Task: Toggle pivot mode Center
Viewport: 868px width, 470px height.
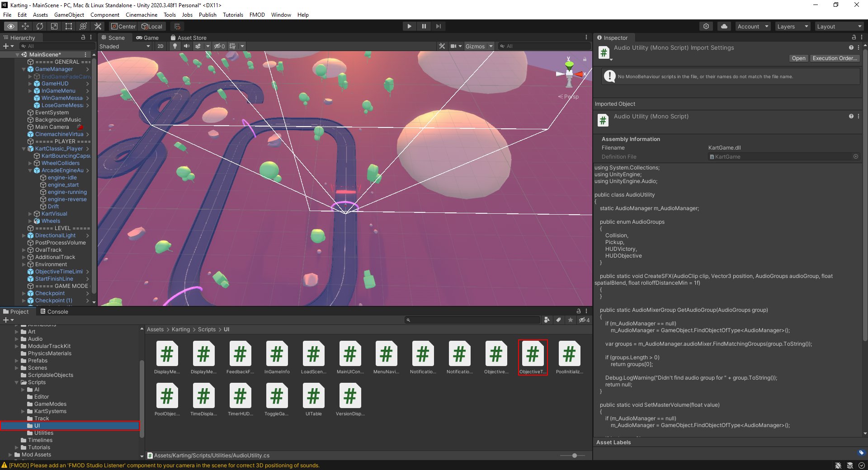Action: pyautogui.click(x=123, y=26)
